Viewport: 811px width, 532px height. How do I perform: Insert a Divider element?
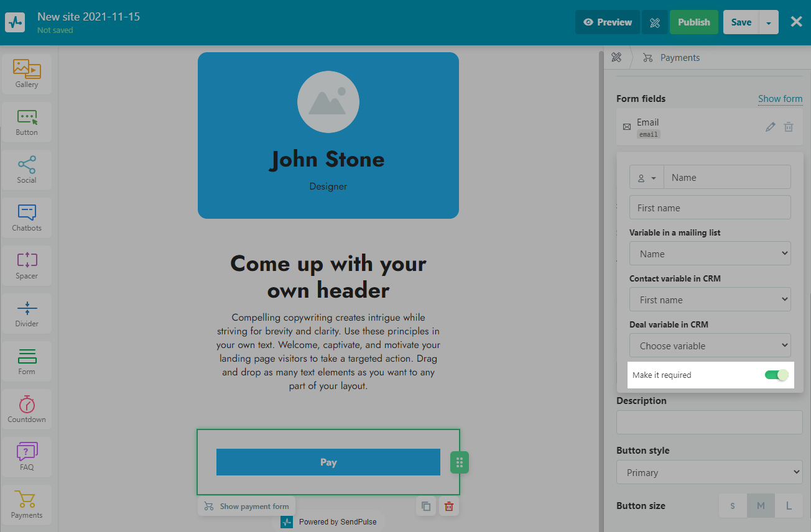27,313
